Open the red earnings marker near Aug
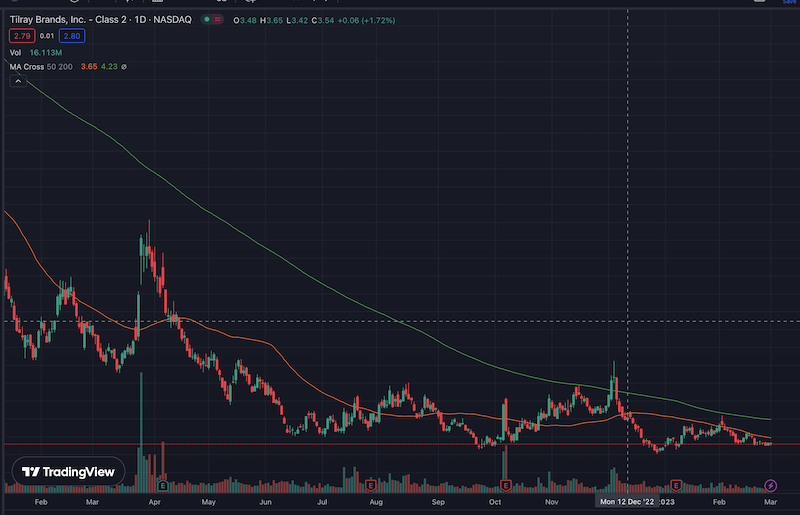The width and height of the screenshot is (800, 515). tap(371, 485)
